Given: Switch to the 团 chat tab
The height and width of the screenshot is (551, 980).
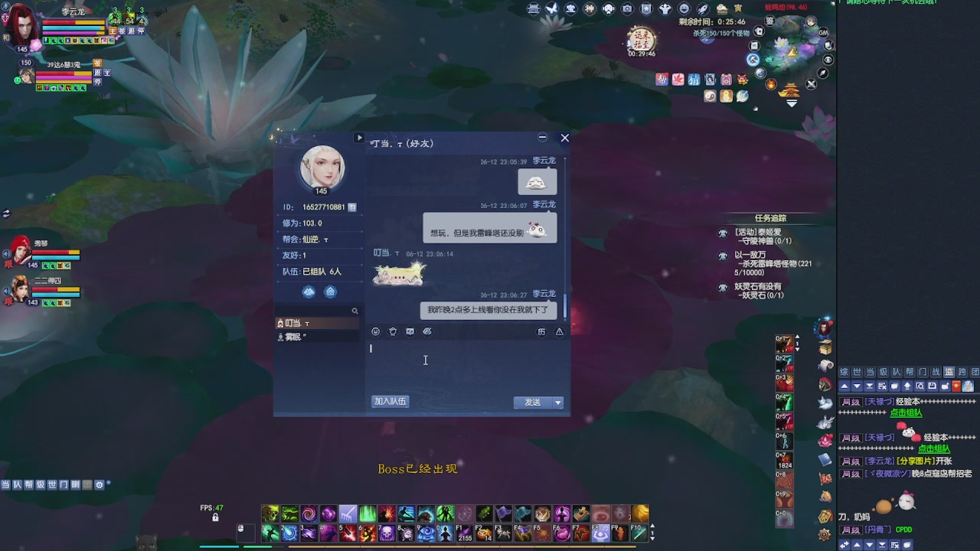Looking at the screenshot, I should (975, 371).
